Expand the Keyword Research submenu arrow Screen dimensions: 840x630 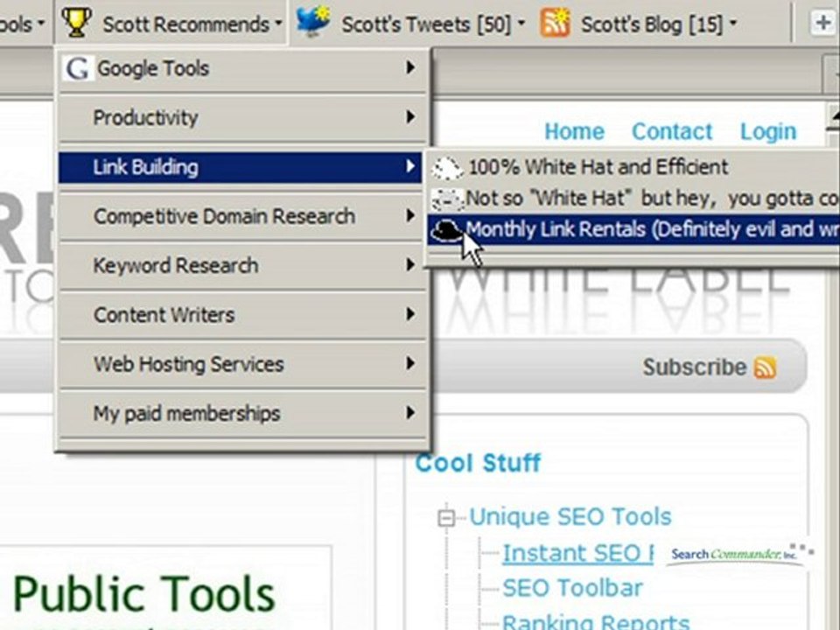(410, 264)
